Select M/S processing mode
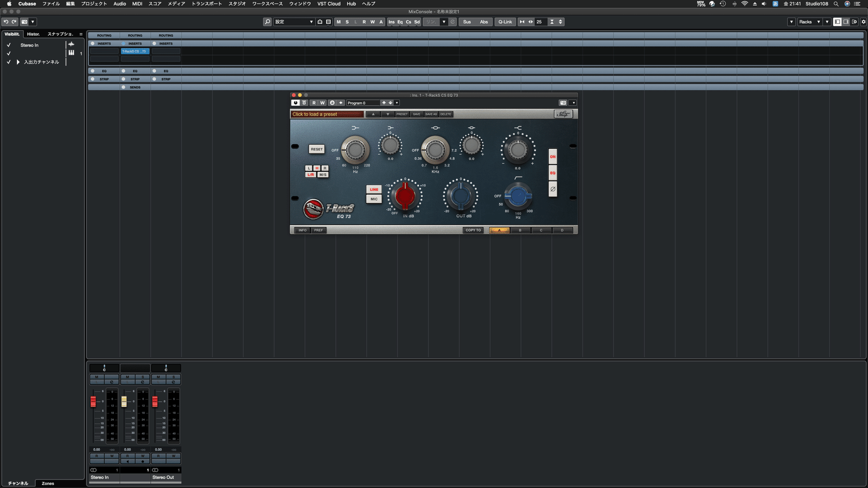 click(323, 175)
